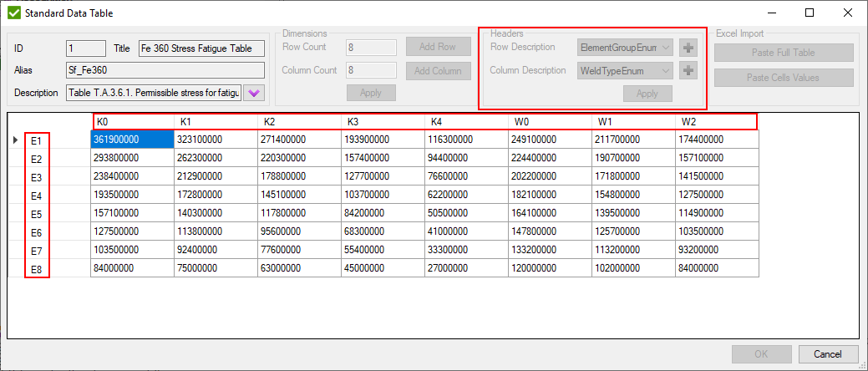The width and height of the screenshot is (868, 371).
Task: Select the W2 column header
Action: (x=718, y=121)
